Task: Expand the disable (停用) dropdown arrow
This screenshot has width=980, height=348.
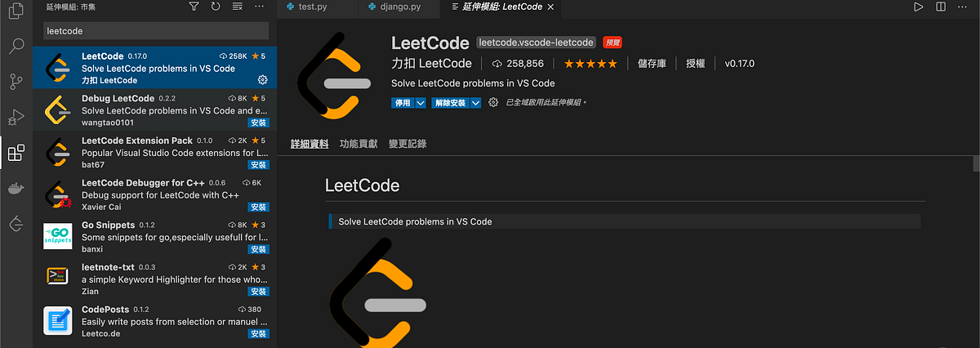Action: [421, 103]
